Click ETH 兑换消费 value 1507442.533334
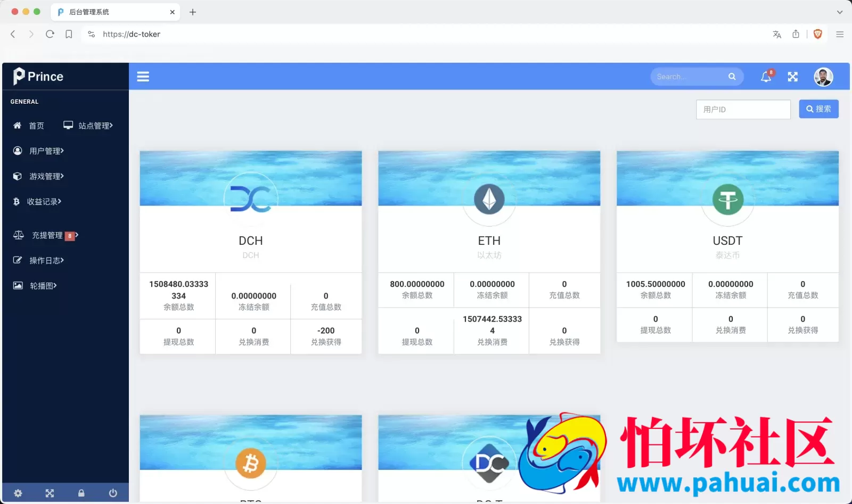Viewport: 852px width, 504px height. pos(492,325)
